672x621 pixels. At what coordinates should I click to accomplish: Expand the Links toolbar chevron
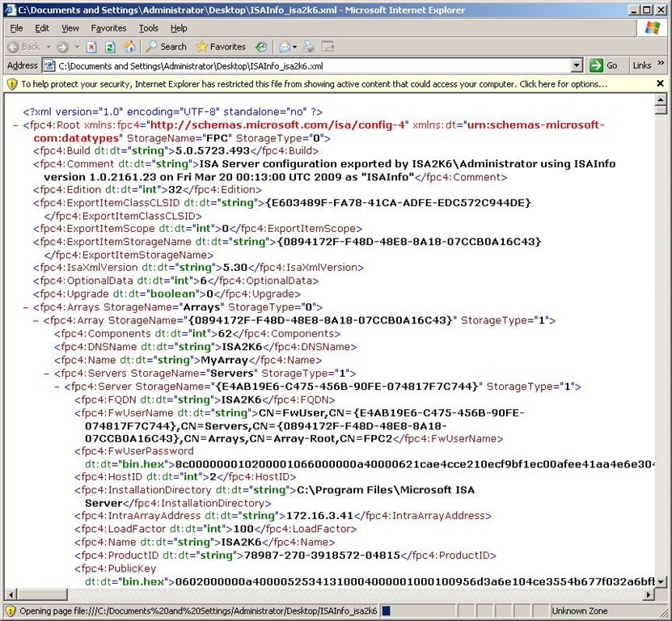(661, 63)
